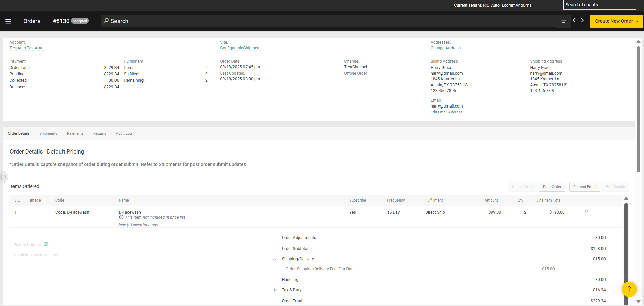Viewport: 644px width, 306px height.
Task: Click Edit Details button
Action: pos(615,187)
